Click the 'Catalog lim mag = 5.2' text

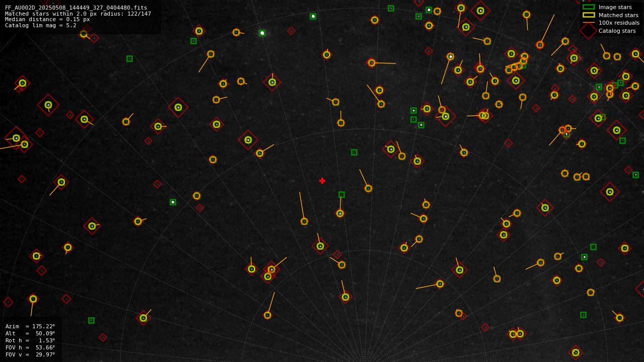(x=41, y=25)
